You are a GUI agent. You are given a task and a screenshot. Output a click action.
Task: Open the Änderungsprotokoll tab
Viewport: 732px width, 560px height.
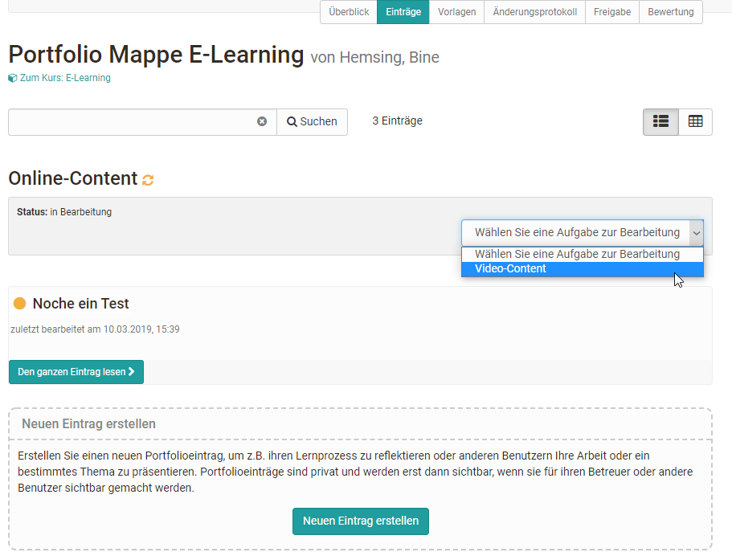[534, 12]
